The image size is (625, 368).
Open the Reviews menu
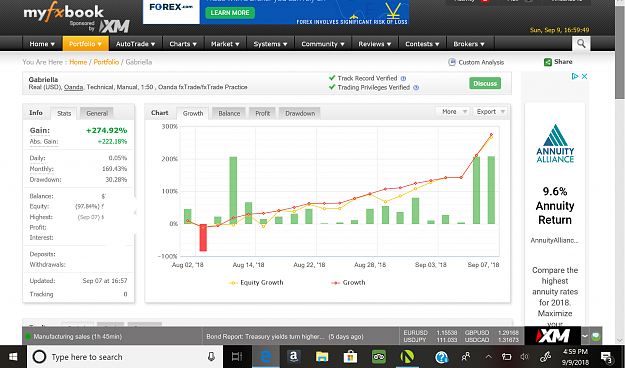(x=375, y=44)
